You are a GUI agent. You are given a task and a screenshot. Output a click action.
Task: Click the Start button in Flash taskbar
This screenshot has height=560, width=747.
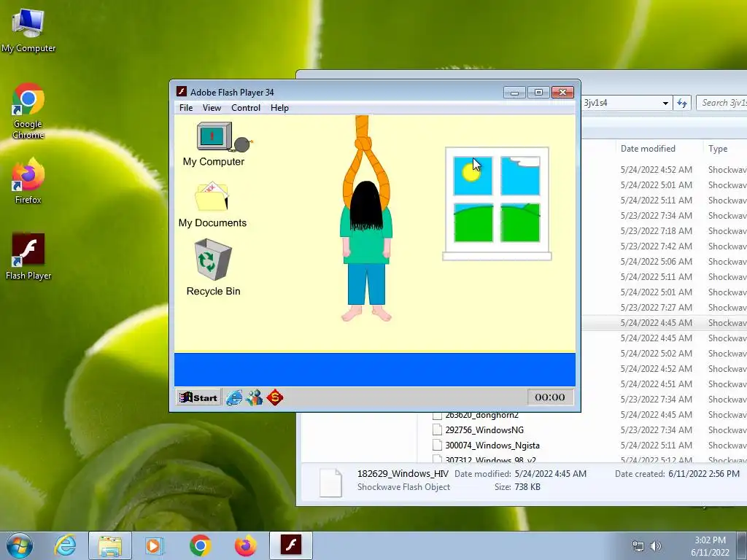(x=198, y=397)
